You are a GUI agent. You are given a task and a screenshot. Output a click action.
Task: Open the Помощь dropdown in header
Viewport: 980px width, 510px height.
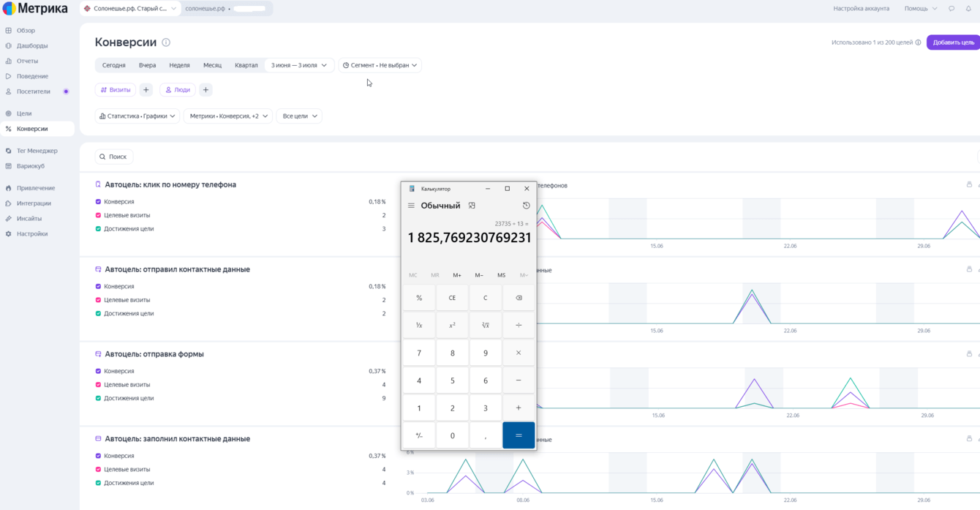tap(921, 9)
